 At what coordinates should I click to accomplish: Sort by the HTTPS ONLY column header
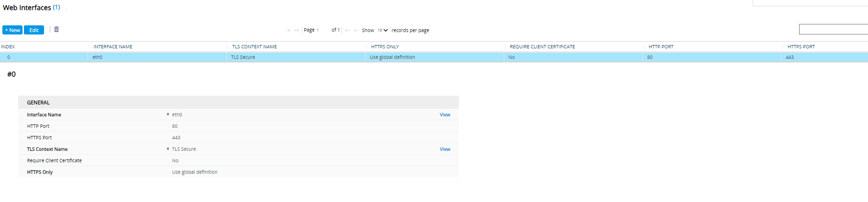(385, 46)
